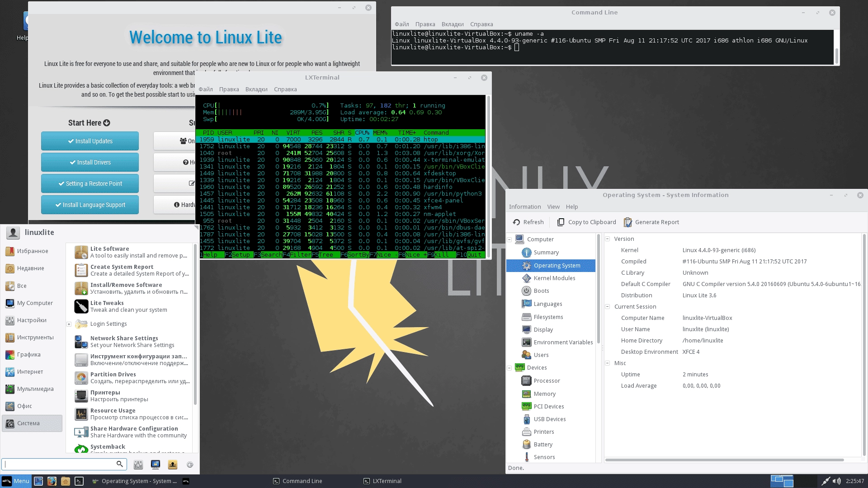Select Интернет category in menu
868x488 pixels.
click(x=32, y=372)
